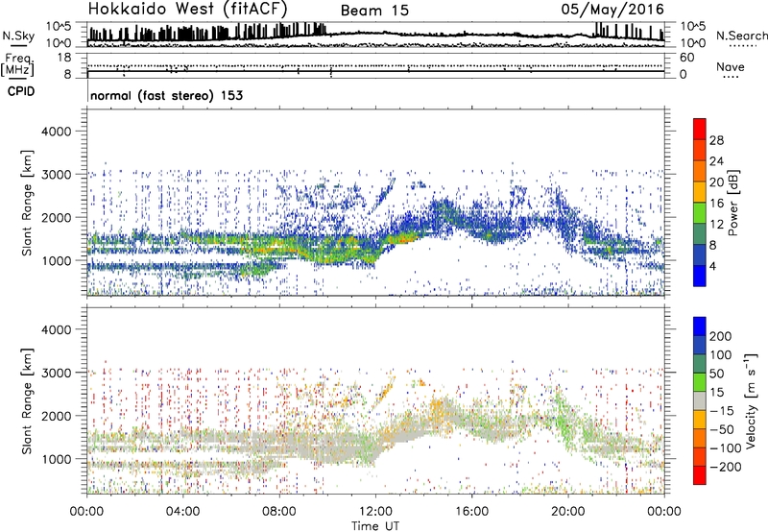This screenshot has height=532, width=768.
Task: Click the '-200' value on Velocity colorbar
Action: 726,467
